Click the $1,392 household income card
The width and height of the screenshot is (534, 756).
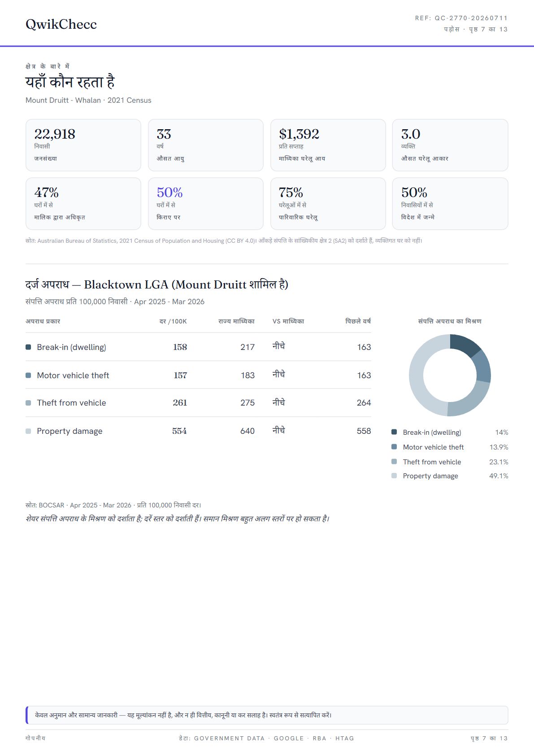(328, 145)
